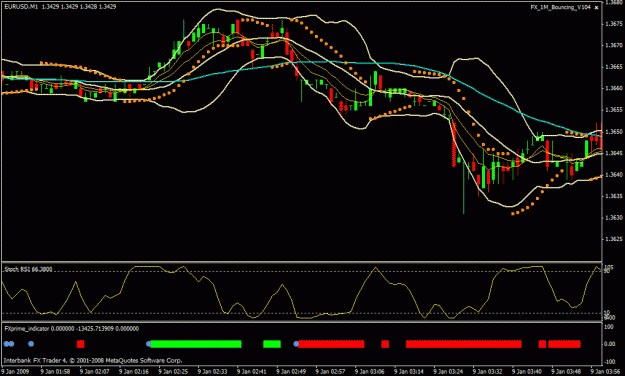
Task: Click the 1.3650 price scale label
Action: coord(614,132)
